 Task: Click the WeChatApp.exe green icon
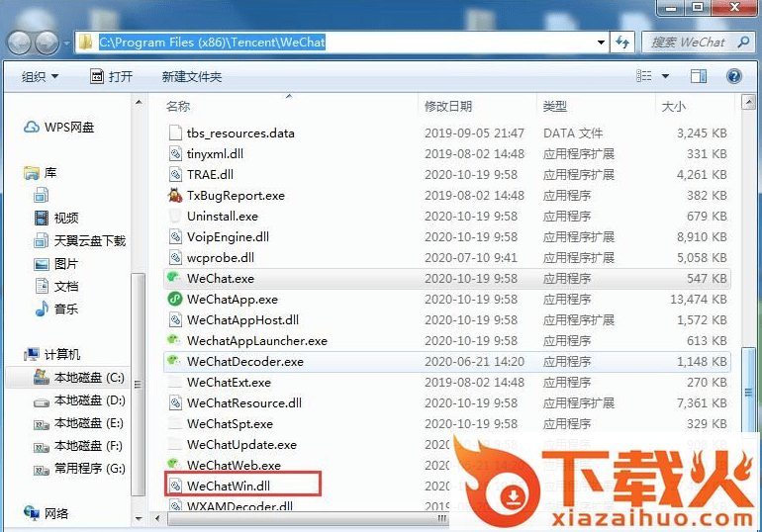coord(174,300)
